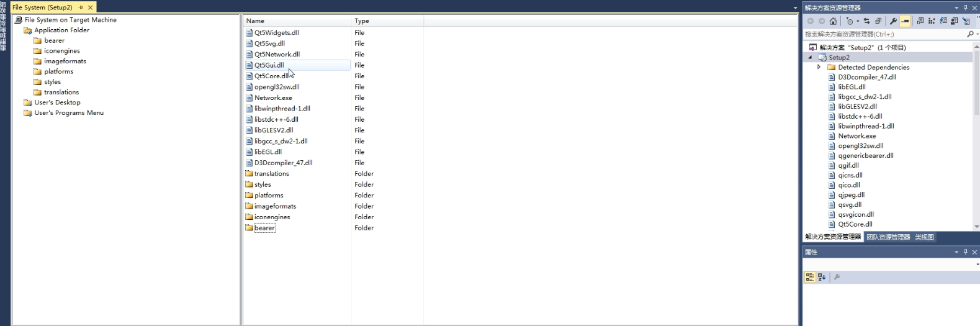Click the pending changes filter clock icon
This screenshot has height=326, width=980.
point(850,21)
